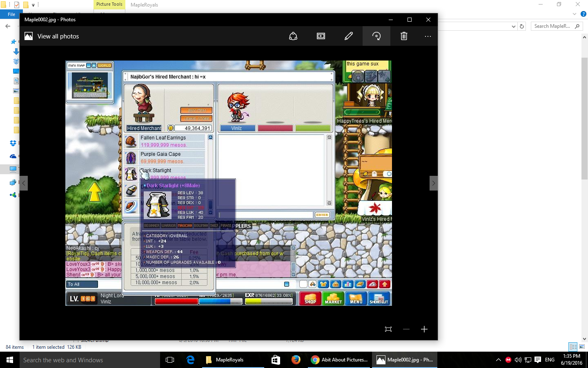Zoom in on the photo
Viewport: 588px width, 368px height.
pos(424,329)
